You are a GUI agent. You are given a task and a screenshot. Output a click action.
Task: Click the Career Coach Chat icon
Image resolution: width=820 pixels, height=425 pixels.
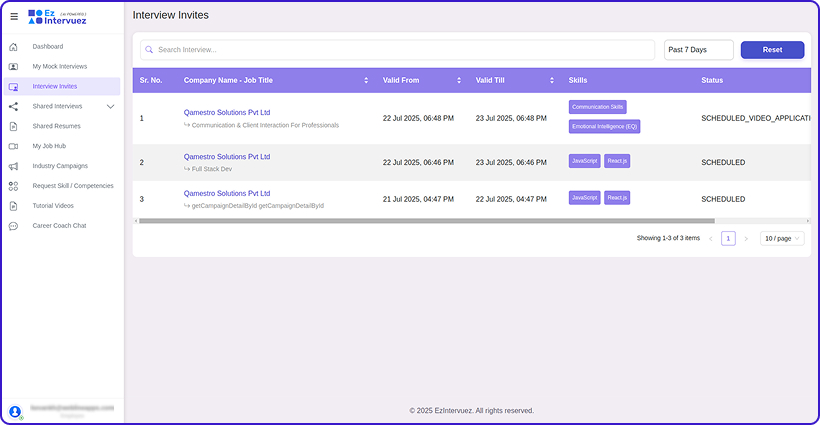[13, 226]
